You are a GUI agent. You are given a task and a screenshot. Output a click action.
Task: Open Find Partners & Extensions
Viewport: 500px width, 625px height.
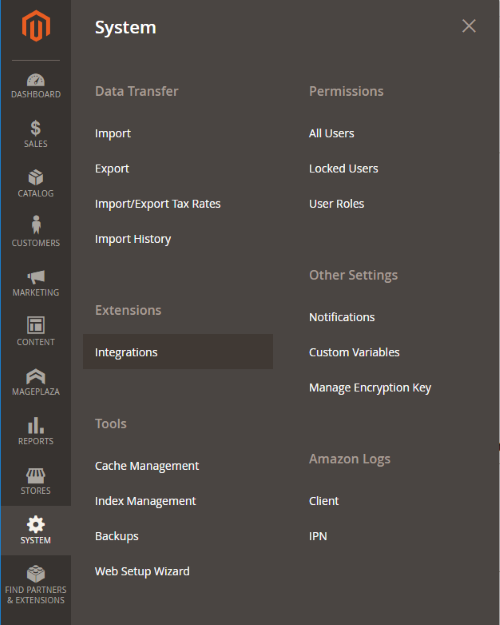click(36, 585)
